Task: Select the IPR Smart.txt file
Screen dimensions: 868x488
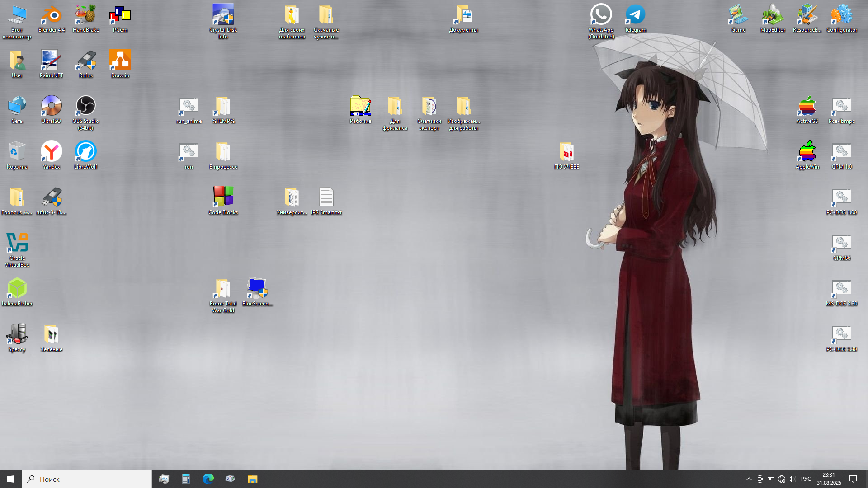Action: click(326, 201)
